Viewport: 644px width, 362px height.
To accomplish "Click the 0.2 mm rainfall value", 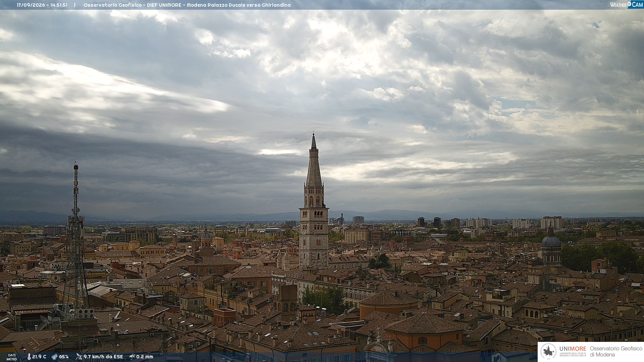I will click(145, 357).
